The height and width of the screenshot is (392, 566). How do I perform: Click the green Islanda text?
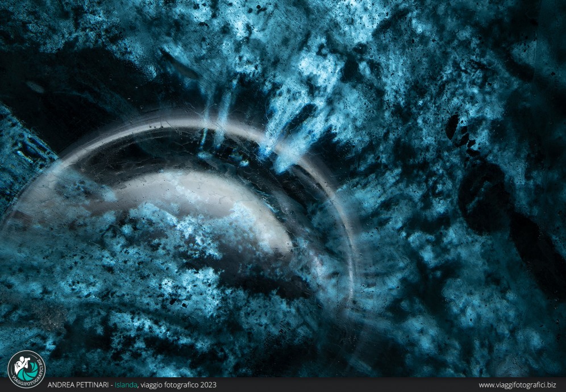click(x=126, y=385)
